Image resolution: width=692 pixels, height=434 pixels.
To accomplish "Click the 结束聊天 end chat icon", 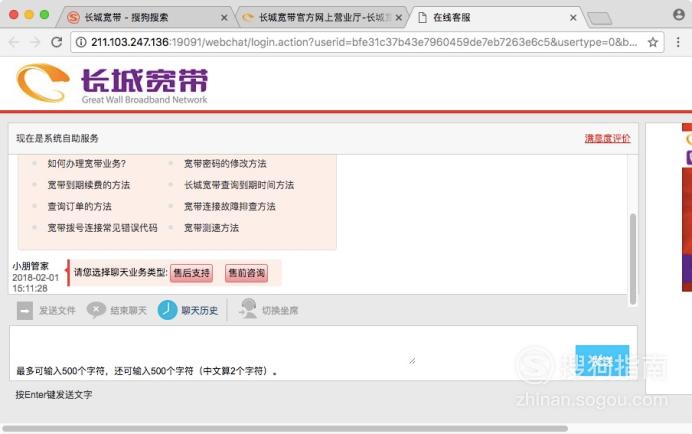I will [x=96, y=310].
